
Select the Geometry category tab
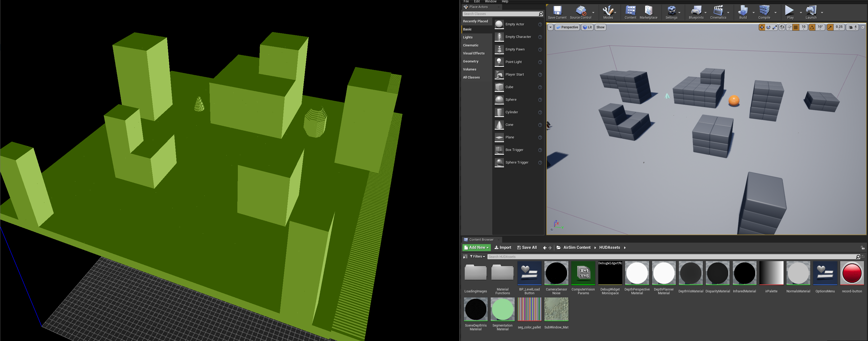471,61
